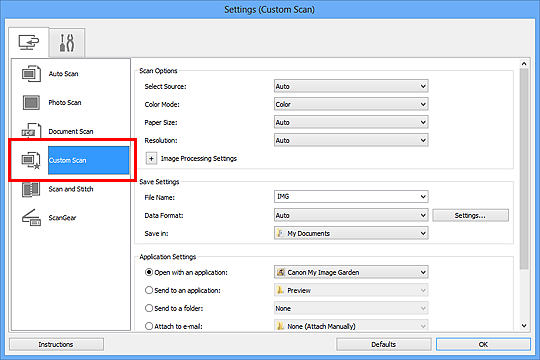Screen dimensions: 540x360
Task: Click the Canon My Image Garden app icon
Action: pos(281,272)
